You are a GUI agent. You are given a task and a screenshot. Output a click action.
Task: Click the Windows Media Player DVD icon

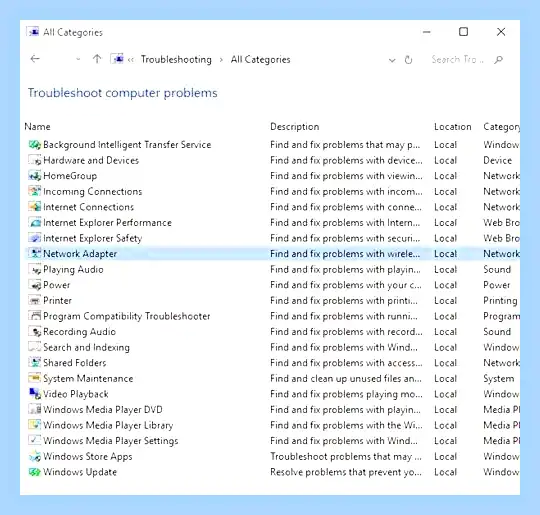pos(35,409)
